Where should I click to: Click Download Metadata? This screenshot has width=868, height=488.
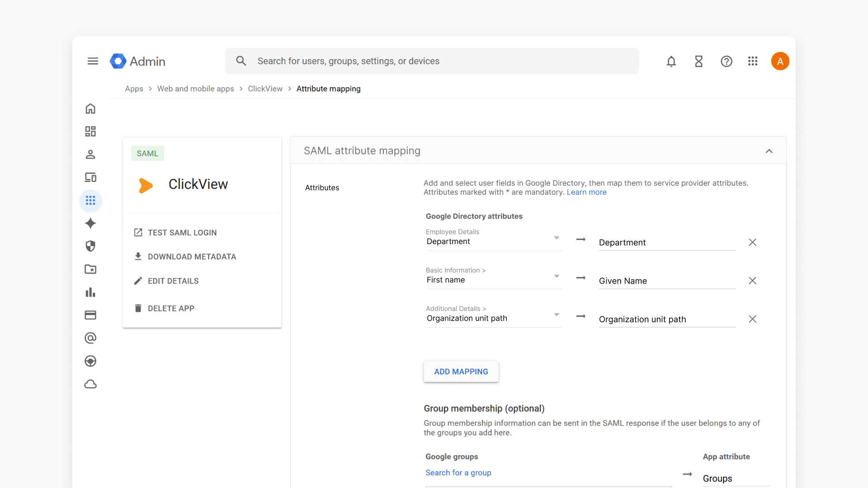click(185, 257)
